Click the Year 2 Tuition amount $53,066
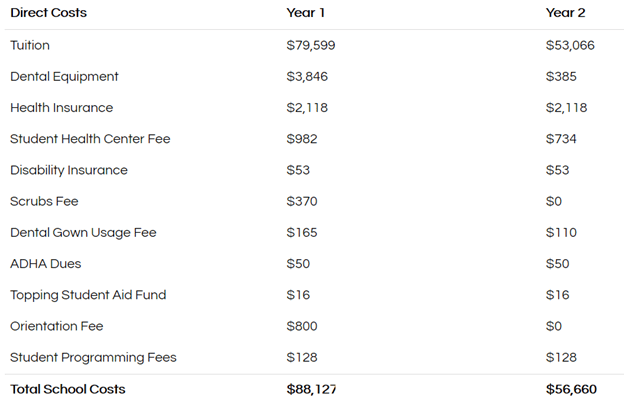 tap(570, 45)
